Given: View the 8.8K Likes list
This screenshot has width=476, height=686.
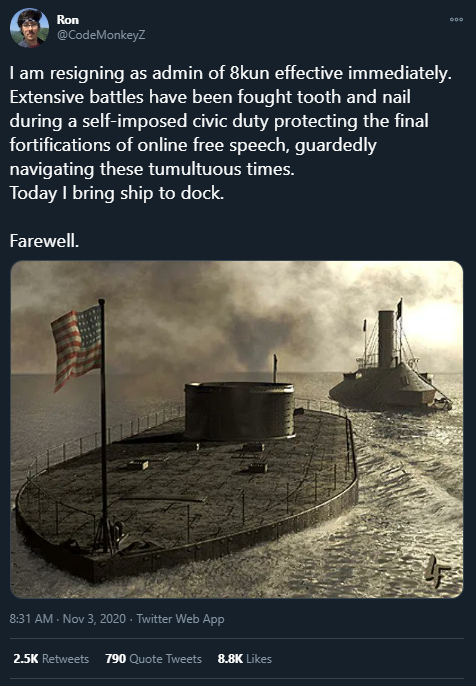Looking at the screenshot, I should [x=245, y=658].
